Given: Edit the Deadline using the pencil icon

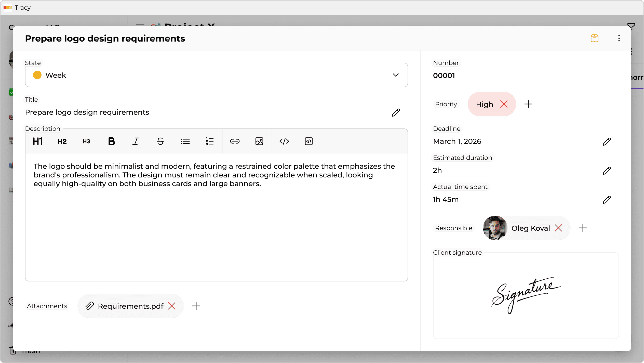Looking at the screenshot, I should [x=607, y=141].
